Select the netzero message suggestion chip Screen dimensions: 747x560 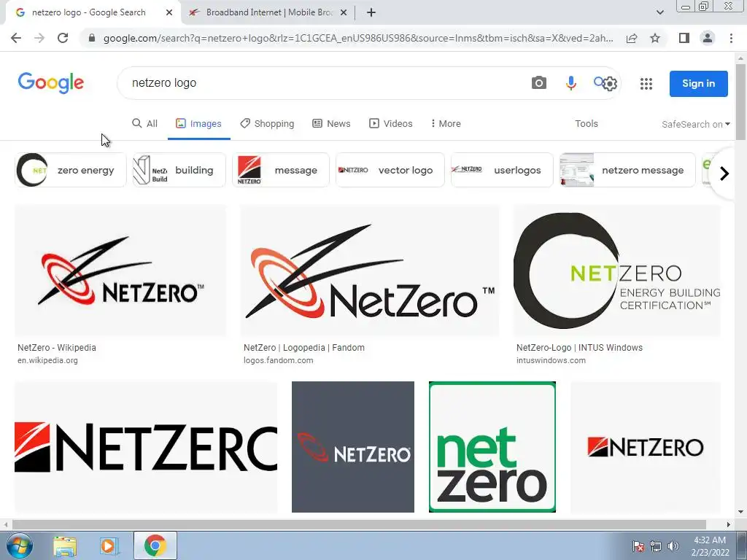click(627, 170)
